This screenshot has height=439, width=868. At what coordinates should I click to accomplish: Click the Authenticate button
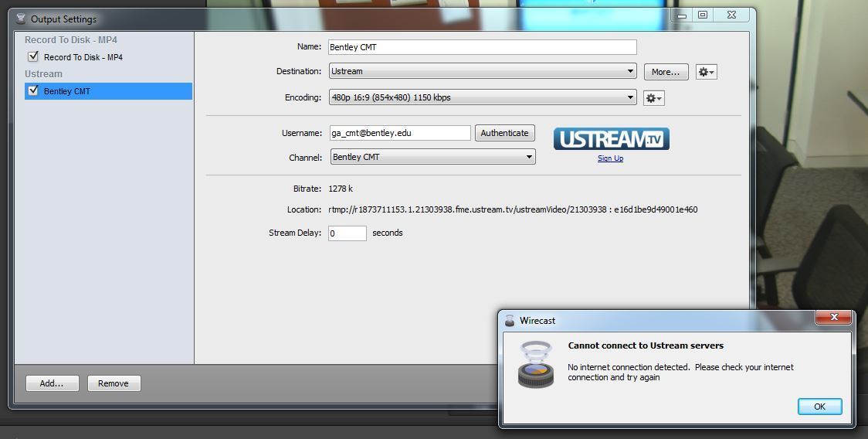click(505, 133)
